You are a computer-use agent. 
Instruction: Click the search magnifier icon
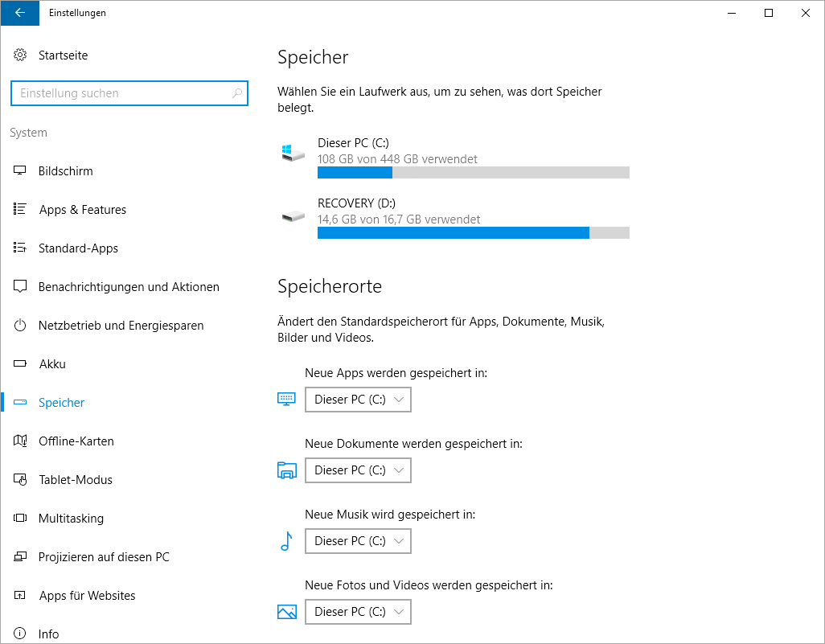236,93
